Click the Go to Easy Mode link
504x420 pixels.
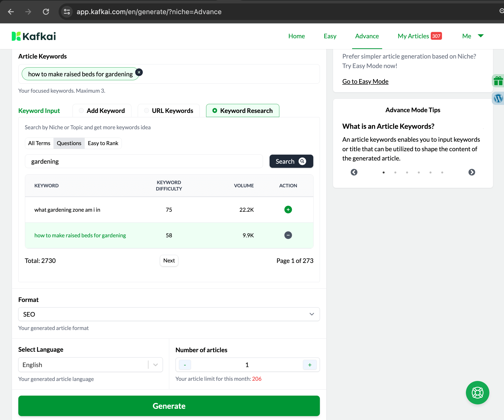(365, 81)
